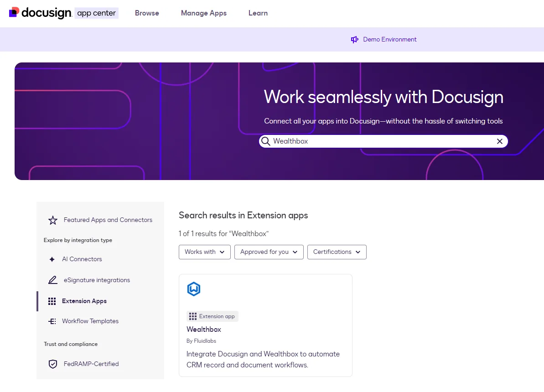Click the Wealthbox card description

point(263,359)
